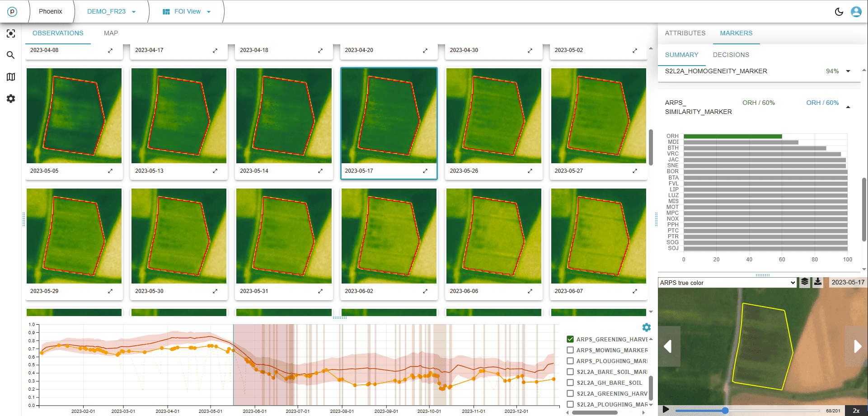Open the DECISIONS sub-tab
The height and width of the screenshot is (416, 868).
[731, 55]
